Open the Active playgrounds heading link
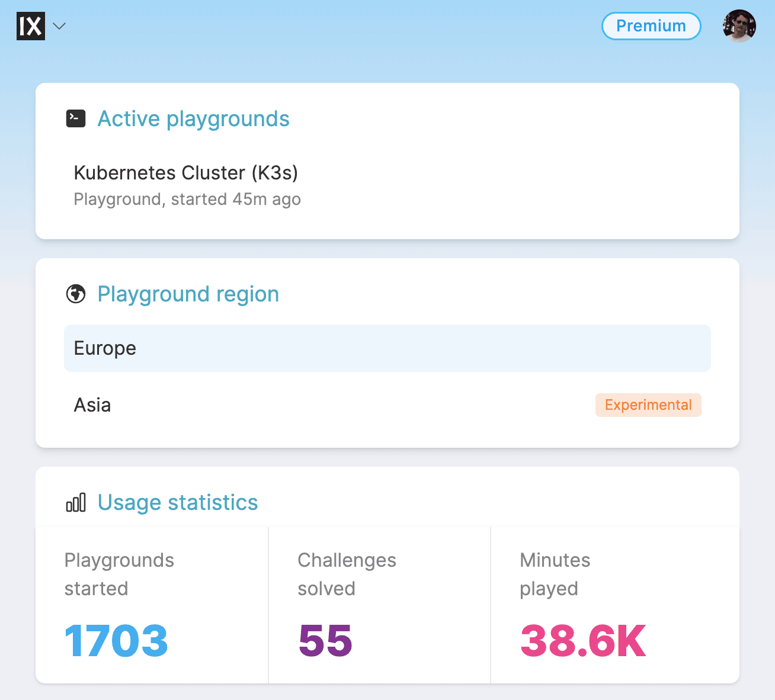Screen dimensions: 775x700 (193, 119)
